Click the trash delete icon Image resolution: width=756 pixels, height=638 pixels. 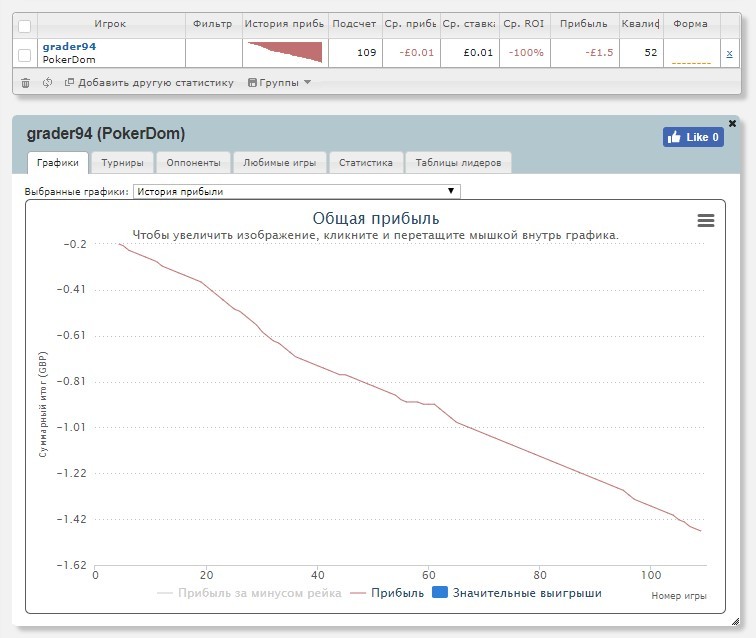pos(25,83)
